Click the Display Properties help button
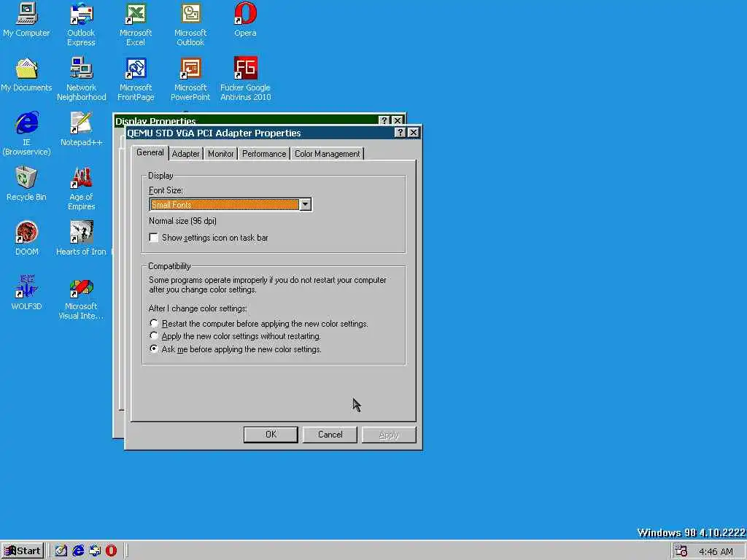This screenshot has height=560, width=747. pos(384,120)
